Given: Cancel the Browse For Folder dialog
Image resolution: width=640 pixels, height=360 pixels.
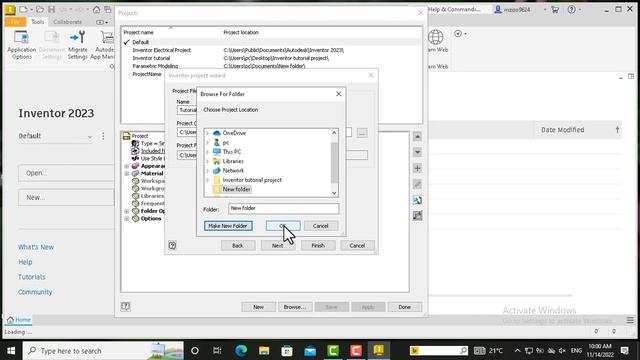Looking at the screenshot, I should 320,226.
